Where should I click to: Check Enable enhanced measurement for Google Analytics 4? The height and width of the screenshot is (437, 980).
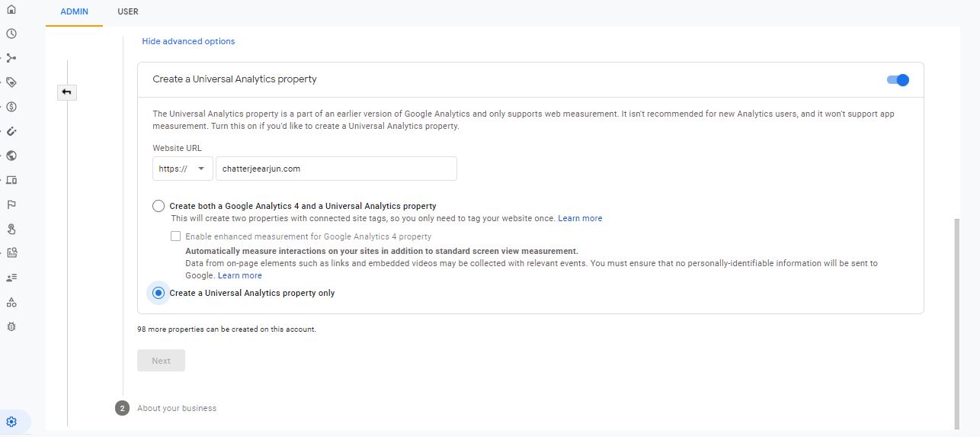coord(176,236)
